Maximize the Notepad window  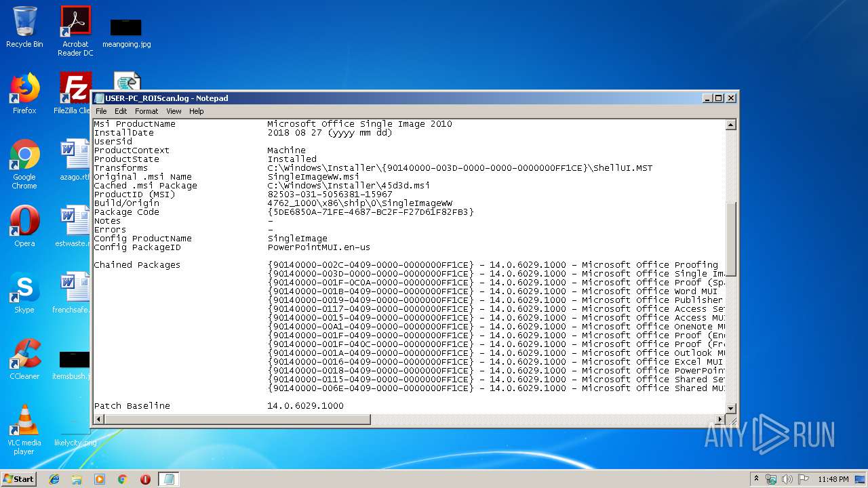point(719,98)
